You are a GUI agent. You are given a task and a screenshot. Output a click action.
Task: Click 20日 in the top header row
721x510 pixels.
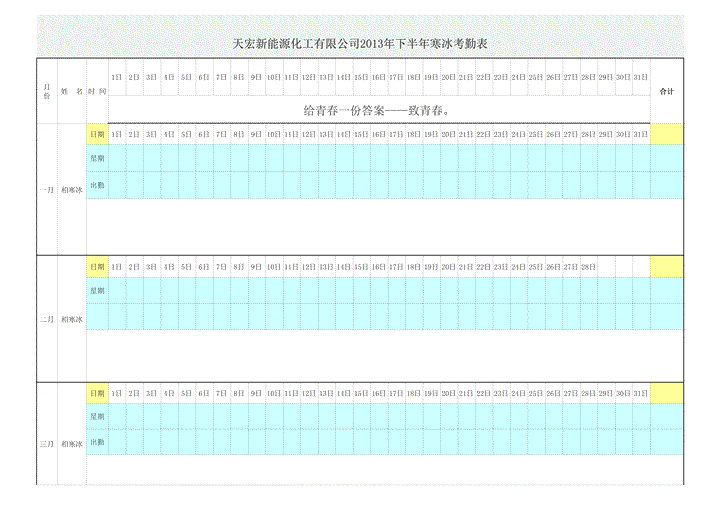(449, 77)
